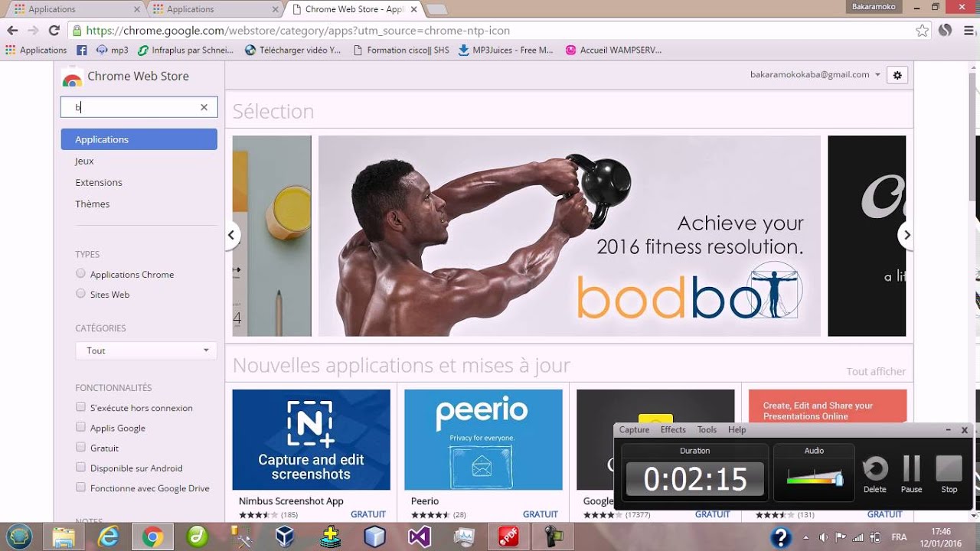Open the Applications bookmark shortcut
The image size is (980, 551).
[x=37, y=51]
